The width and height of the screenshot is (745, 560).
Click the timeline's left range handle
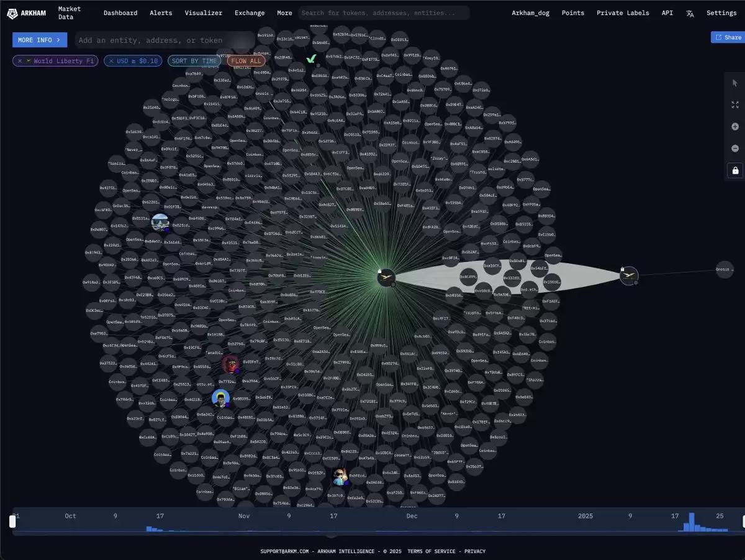(12, 522)
